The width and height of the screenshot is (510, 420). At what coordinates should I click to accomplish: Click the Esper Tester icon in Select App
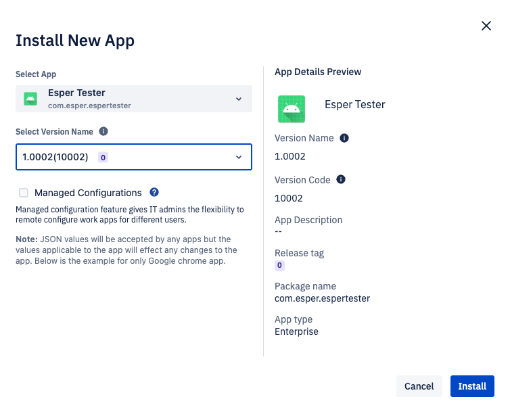pyautogui.click(x=30, y=99)
